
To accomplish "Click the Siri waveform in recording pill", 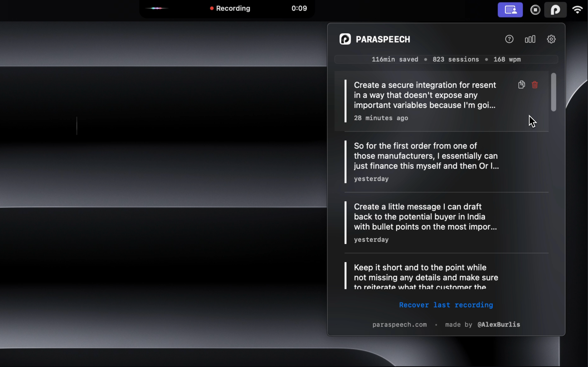I will coord(157,8).
